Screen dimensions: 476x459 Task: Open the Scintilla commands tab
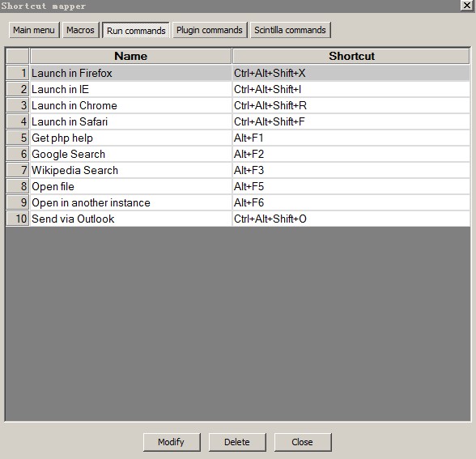point(290,30)
